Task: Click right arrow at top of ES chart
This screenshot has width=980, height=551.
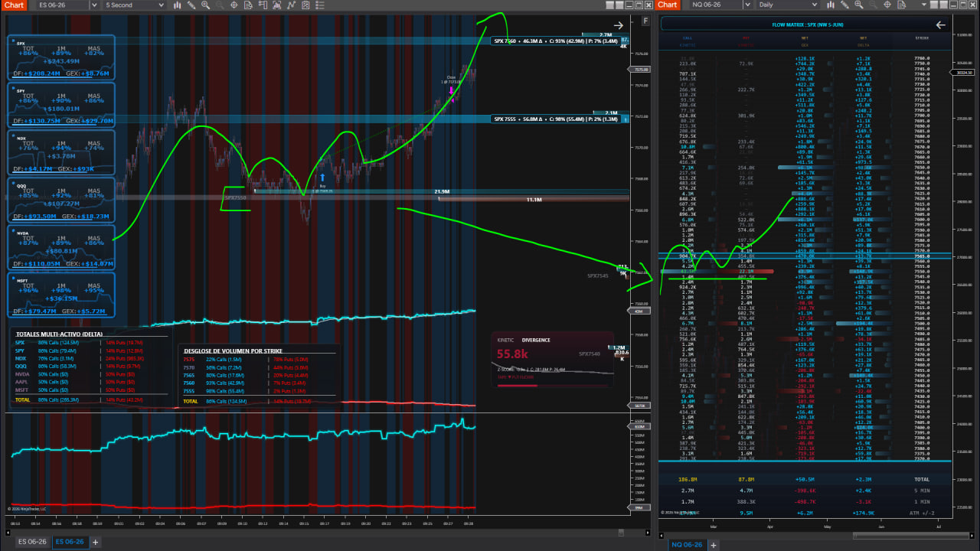Action: tap(619, 24)
